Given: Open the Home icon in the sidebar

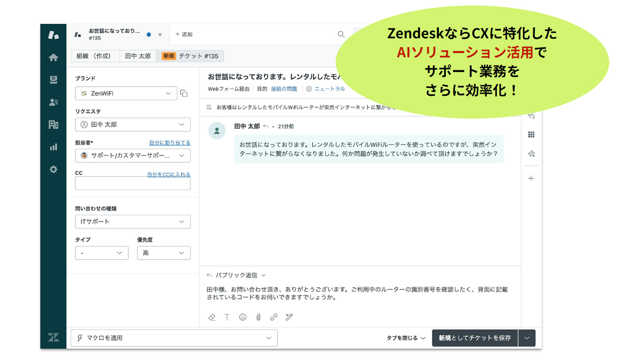Looking at the screenshot, I should [53, 58].
